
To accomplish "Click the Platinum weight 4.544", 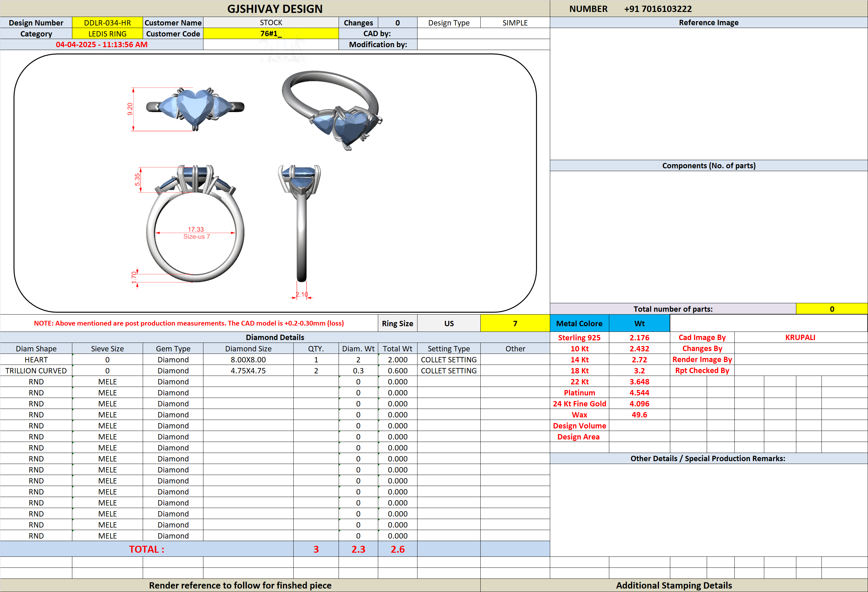I will coord(639,393).
